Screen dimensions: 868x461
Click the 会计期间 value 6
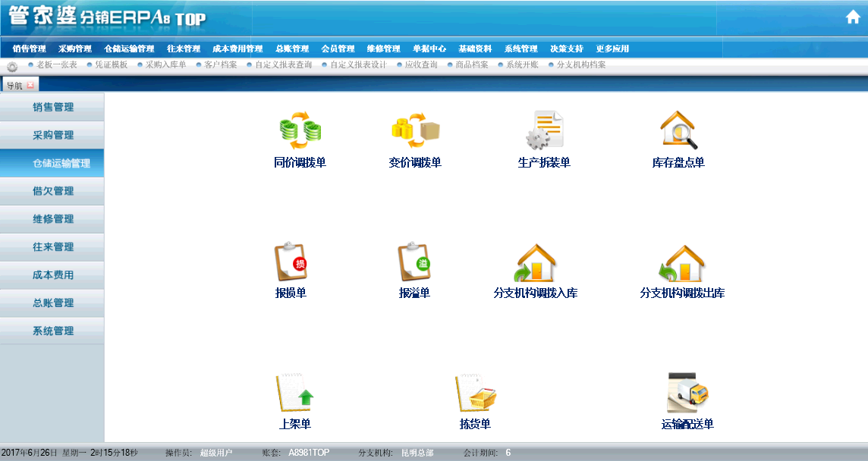point(508,453)
